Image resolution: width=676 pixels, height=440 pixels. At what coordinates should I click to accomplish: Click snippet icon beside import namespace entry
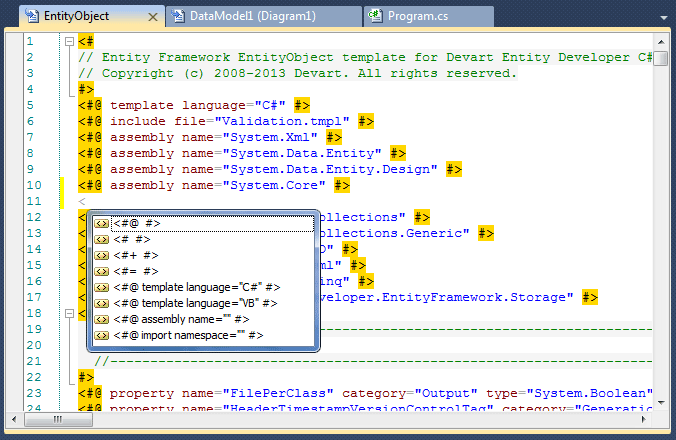click(102, 335)
